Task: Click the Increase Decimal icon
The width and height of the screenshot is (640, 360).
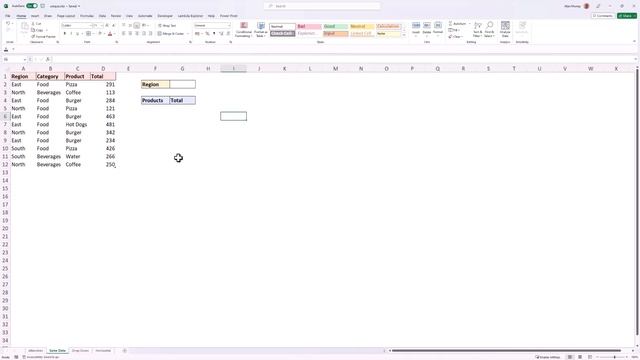Action: pos(221,33)
